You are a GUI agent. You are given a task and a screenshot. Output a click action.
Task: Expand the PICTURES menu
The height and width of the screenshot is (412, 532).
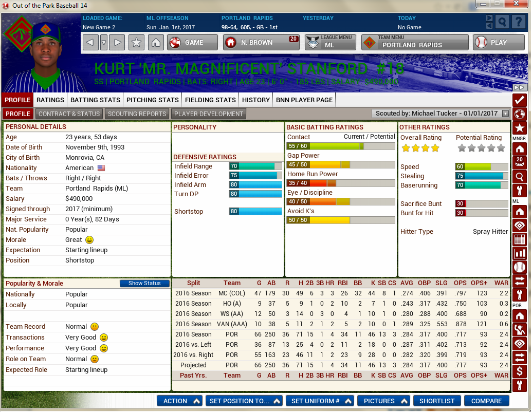pos(383,401)
